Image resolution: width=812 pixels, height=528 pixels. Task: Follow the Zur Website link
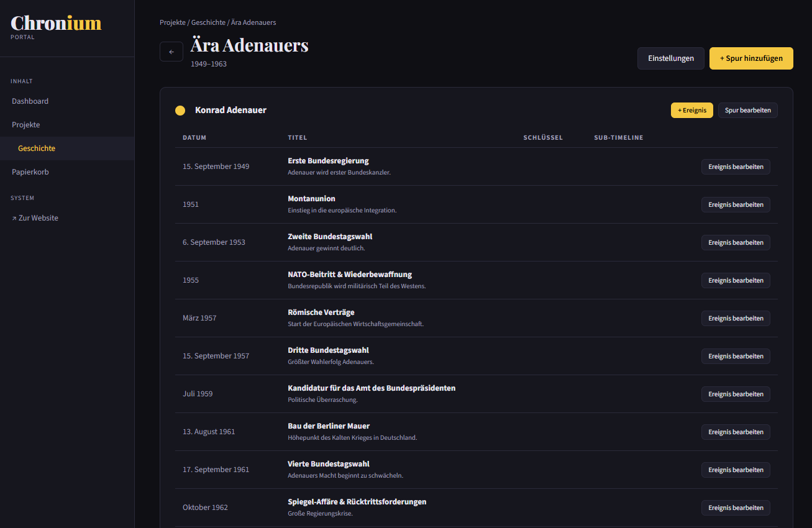coord(35,218)
